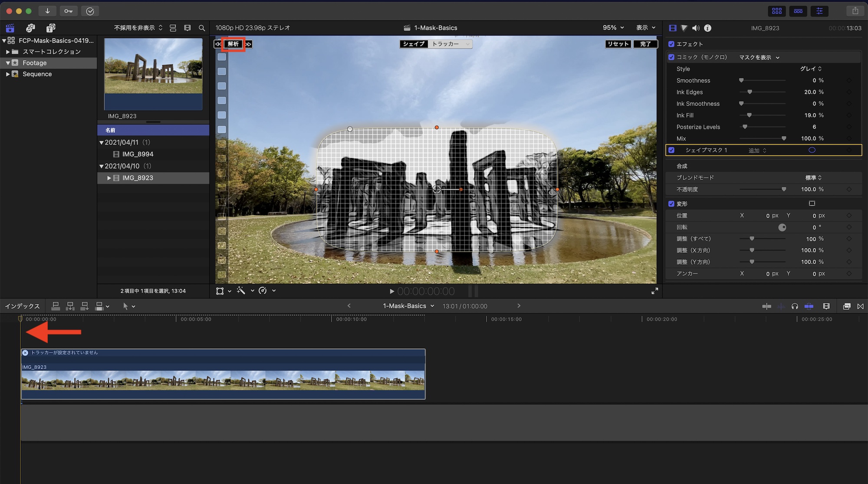The height and width of the screenshot is (484, 868).
Task: Collapse the 2021/04/11 date group
Action: pos(102,143)
